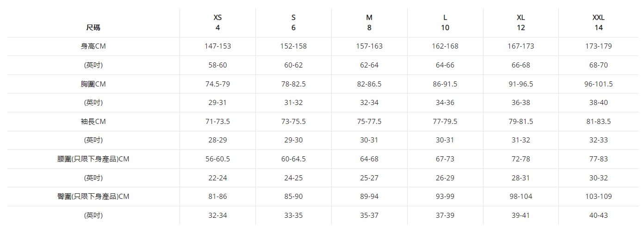
Task: Click the 147-153 height cell for XS
Action: [x=217, y=46]
